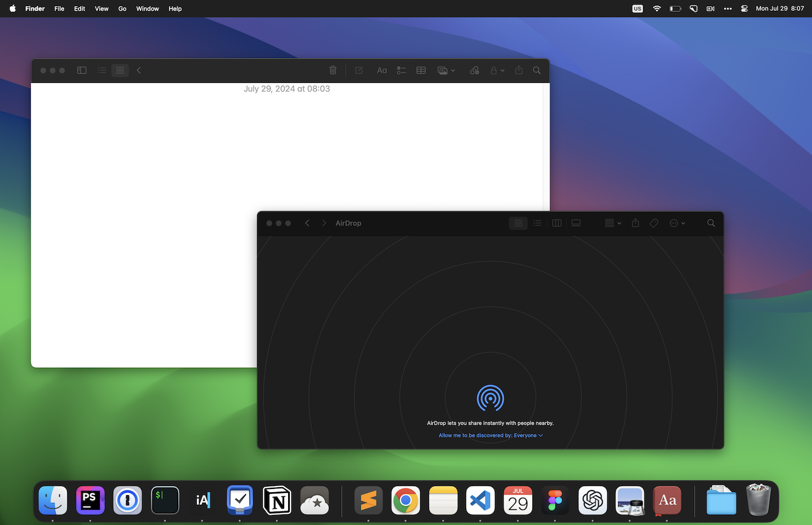Select gallery view in Finder window
Image resolution: width=812 pixels, height=525 pixels.
tap(576, 223)
